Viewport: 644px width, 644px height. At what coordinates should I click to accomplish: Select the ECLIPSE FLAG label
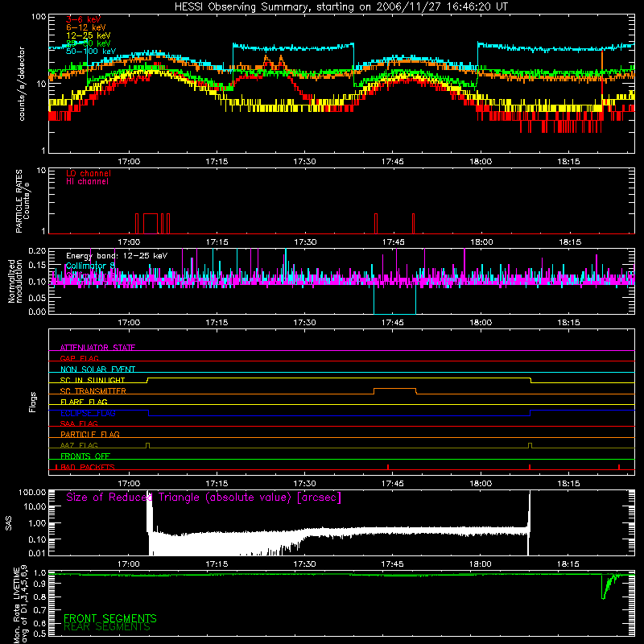[x=88, y=413]
